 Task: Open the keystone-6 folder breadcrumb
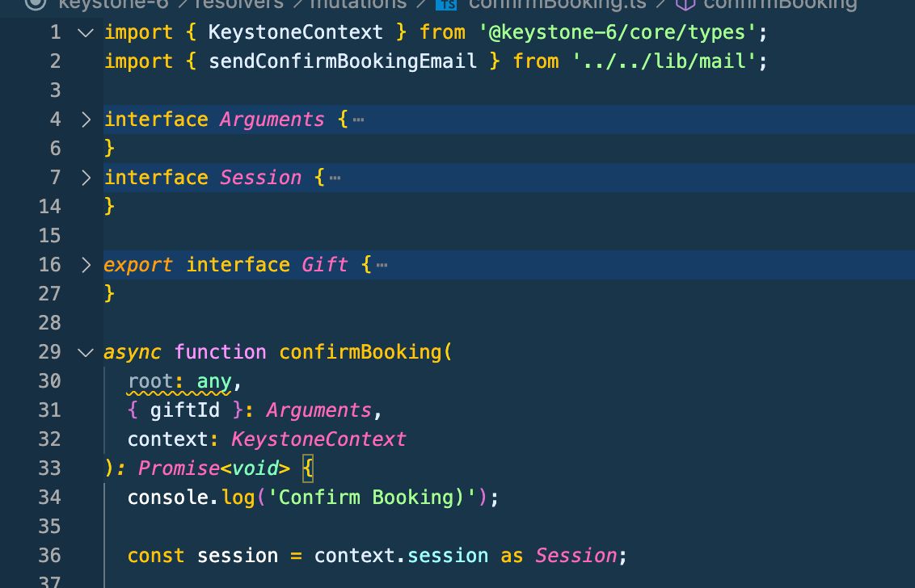(x=113, y=5)
